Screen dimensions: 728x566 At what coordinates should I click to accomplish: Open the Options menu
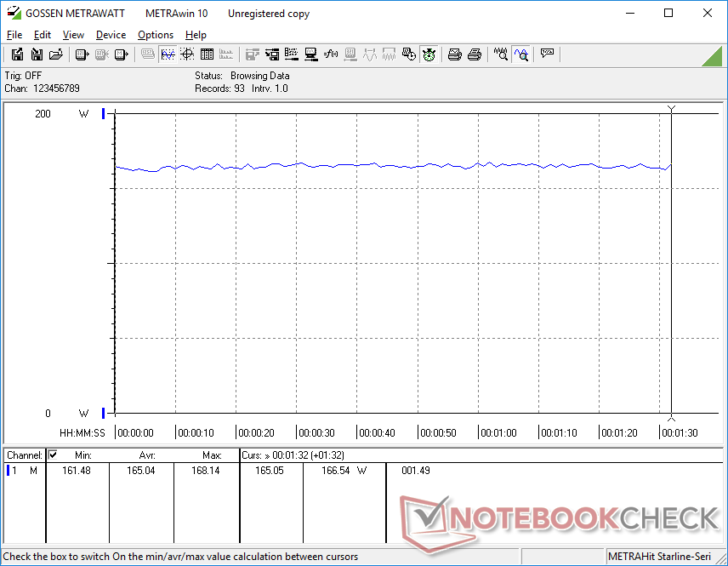[156, 35]
